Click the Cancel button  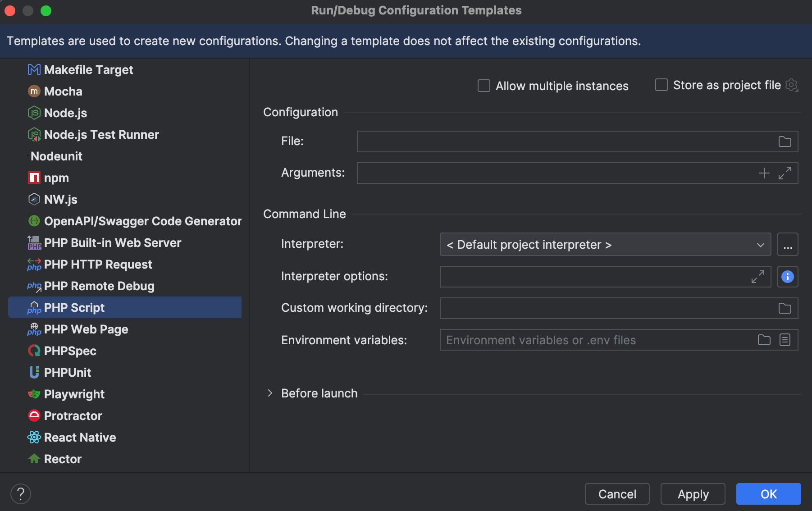tap(617, 494)
